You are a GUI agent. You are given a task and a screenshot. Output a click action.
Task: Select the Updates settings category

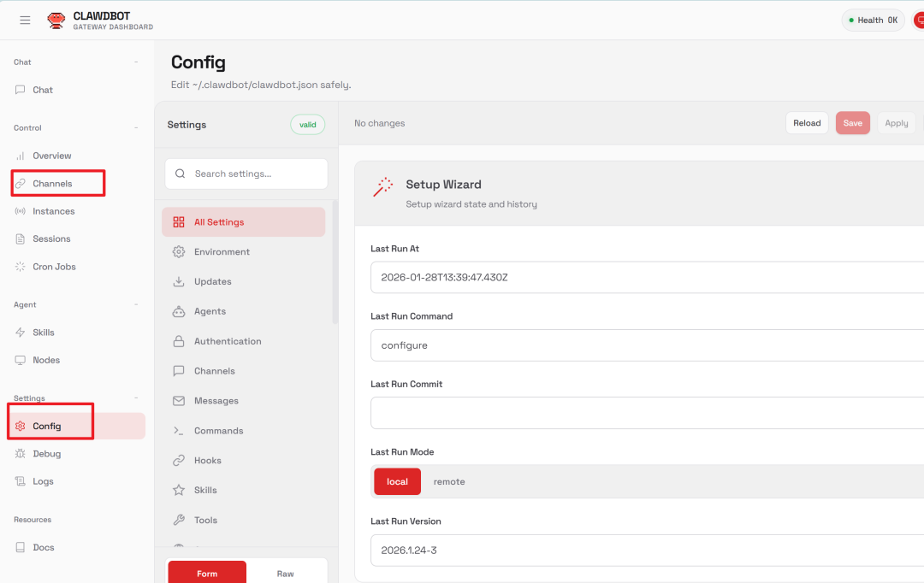coord(243,281)
